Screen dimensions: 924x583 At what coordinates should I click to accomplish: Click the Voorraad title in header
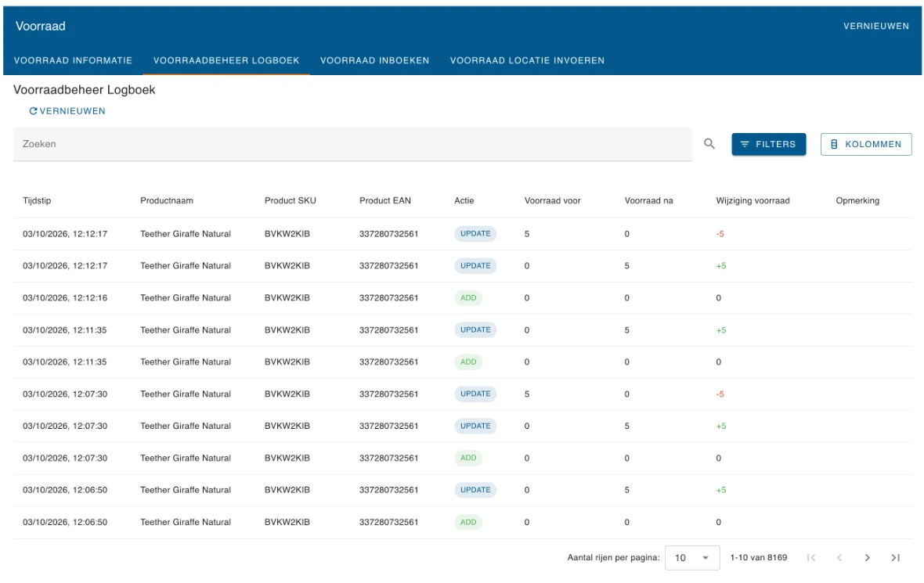coord(41,26)
